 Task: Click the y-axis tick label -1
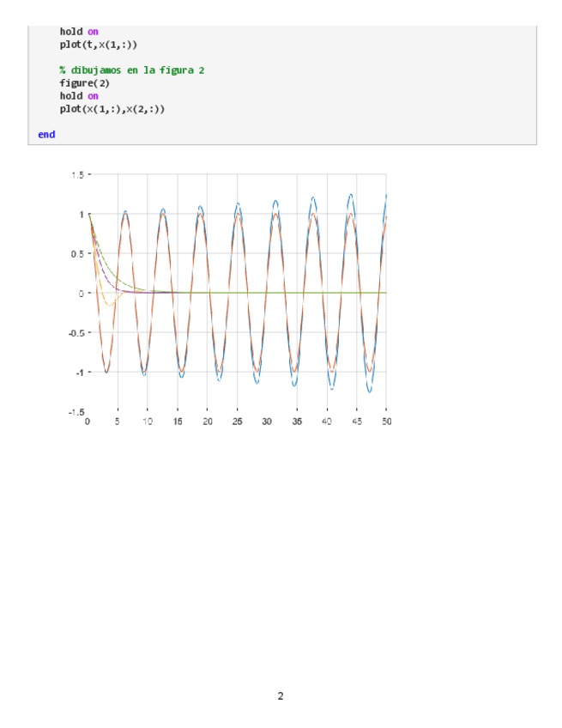click(78, 372)
